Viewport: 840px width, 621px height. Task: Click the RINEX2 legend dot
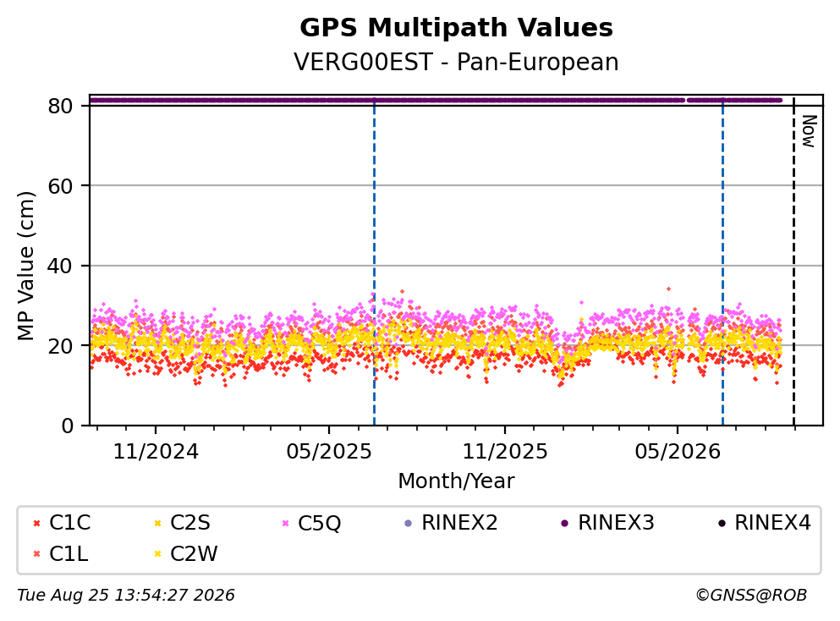click(x=409, y=524)
